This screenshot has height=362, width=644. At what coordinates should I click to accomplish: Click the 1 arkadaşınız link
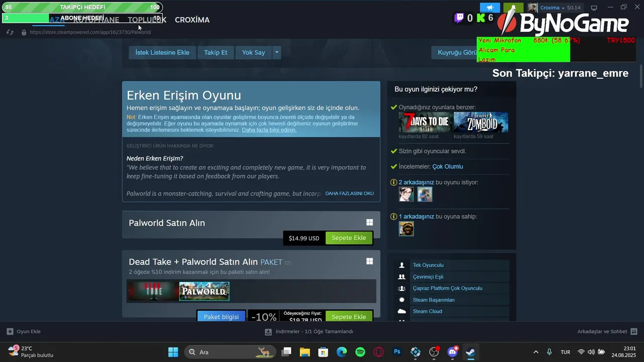click(x=417, y=216)
